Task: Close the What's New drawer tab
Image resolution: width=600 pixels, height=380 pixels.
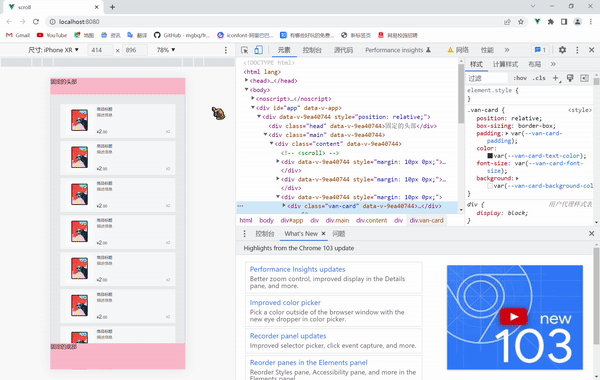Action: [x=323, y=233]
